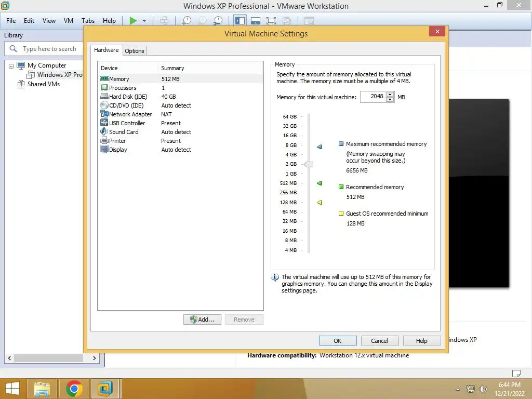Open the Help menu
The image size is (532, 399).
[109, 21]
